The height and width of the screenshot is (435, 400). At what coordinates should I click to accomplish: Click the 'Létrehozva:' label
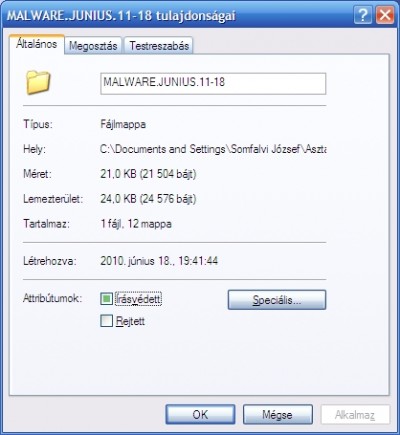click(50, 261)
